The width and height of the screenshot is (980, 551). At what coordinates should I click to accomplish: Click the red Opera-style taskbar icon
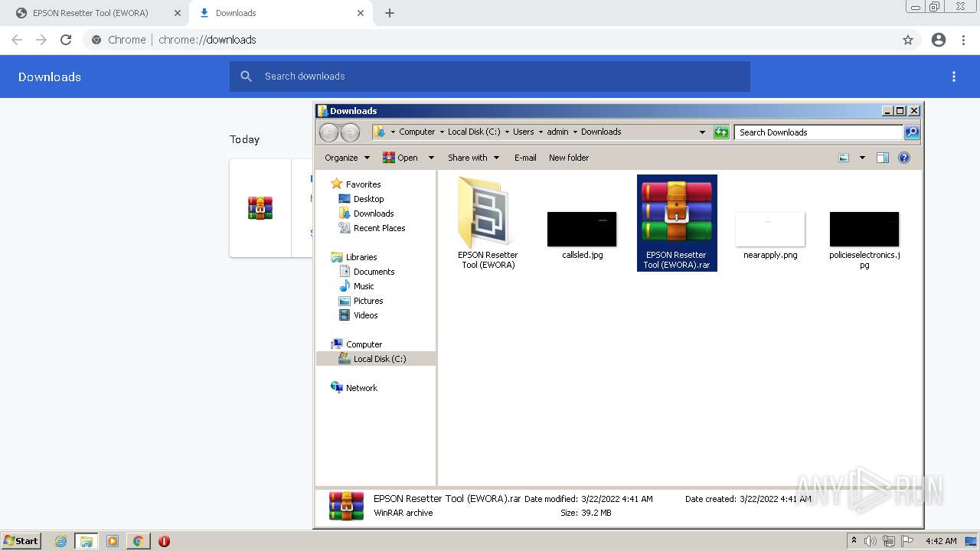[164, 541]
